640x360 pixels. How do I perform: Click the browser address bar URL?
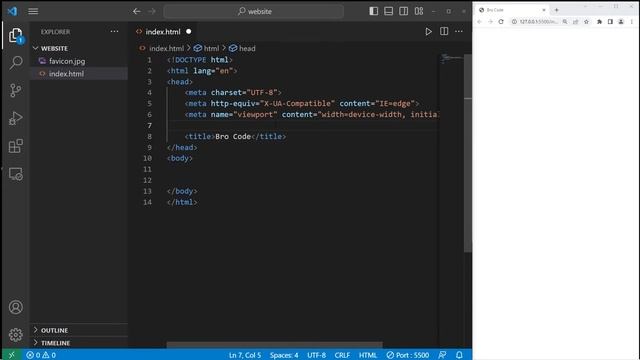point(538,22)
